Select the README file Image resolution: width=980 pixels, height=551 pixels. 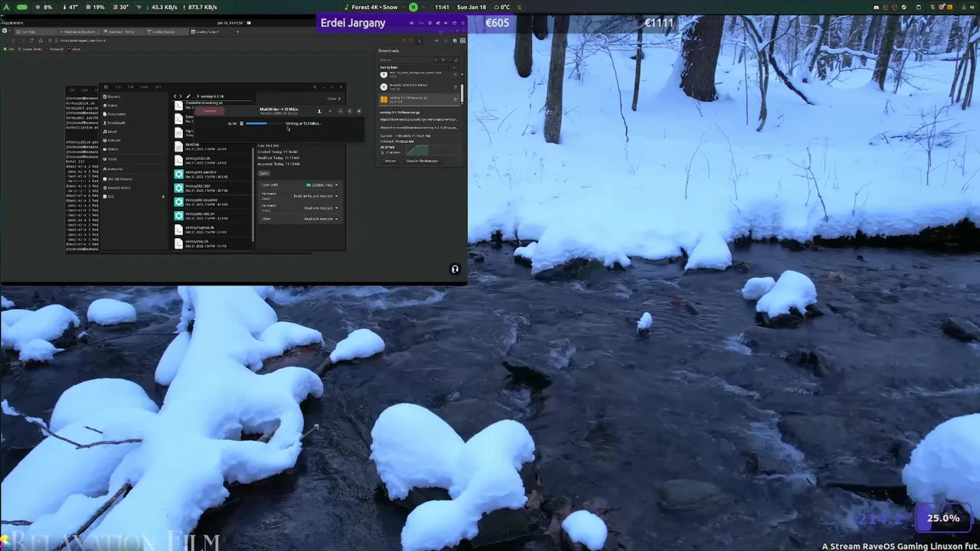211,147
